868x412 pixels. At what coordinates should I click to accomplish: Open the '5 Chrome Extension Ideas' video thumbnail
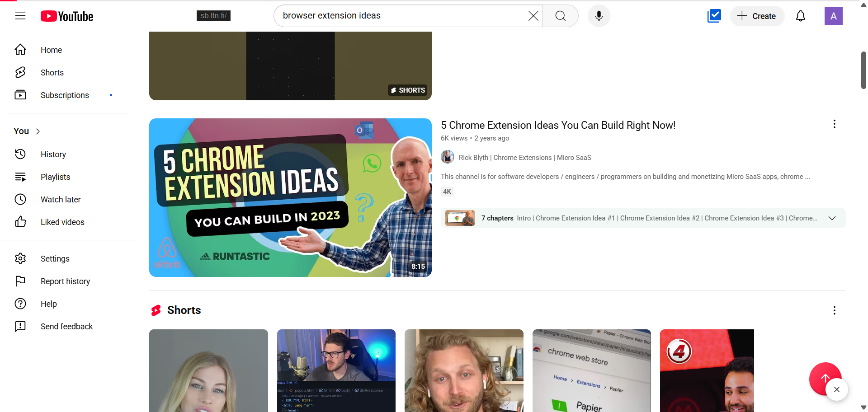tap(290, 197)
